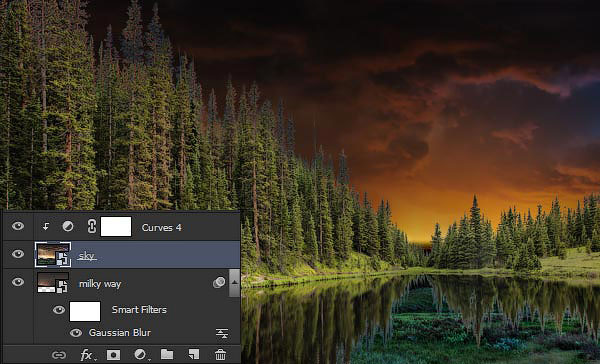Screen dimensions: 600x364
Task: Toggle Smart Filters visibility eye
Action: point(59,310)
